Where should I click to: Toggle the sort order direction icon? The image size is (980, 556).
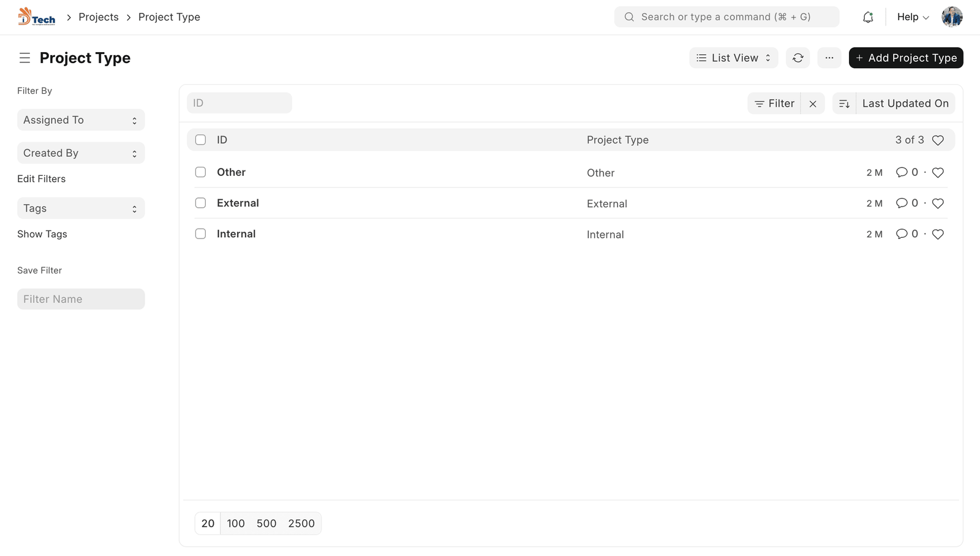(844, 104)
